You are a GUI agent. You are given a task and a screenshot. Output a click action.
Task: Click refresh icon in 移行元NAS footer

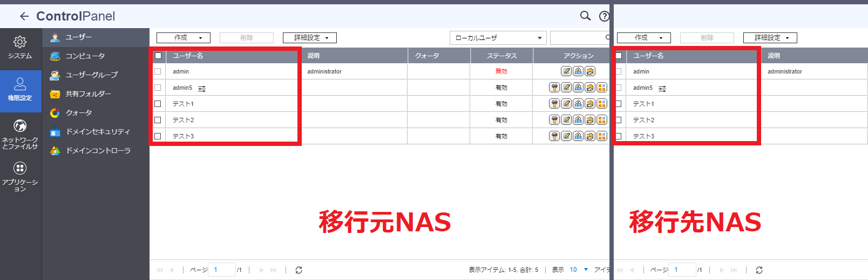(x=299, y=270)
